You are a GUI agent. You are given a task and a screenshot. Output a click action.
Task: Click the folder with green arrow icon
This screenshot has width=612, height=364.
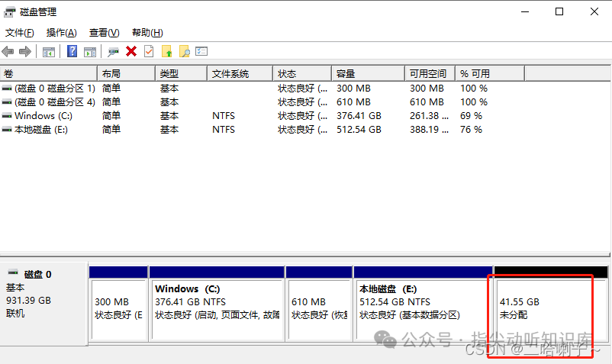(x=167, y=51)
